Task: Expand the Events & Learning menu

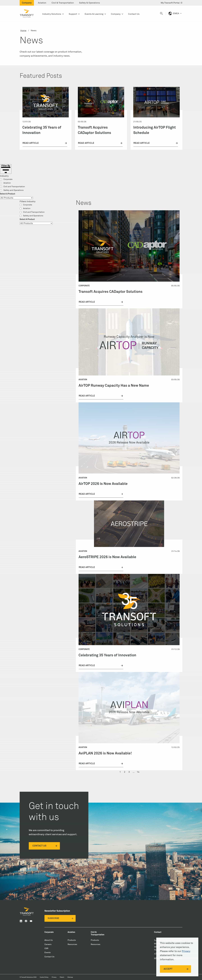Action: (x=95, y=14)
